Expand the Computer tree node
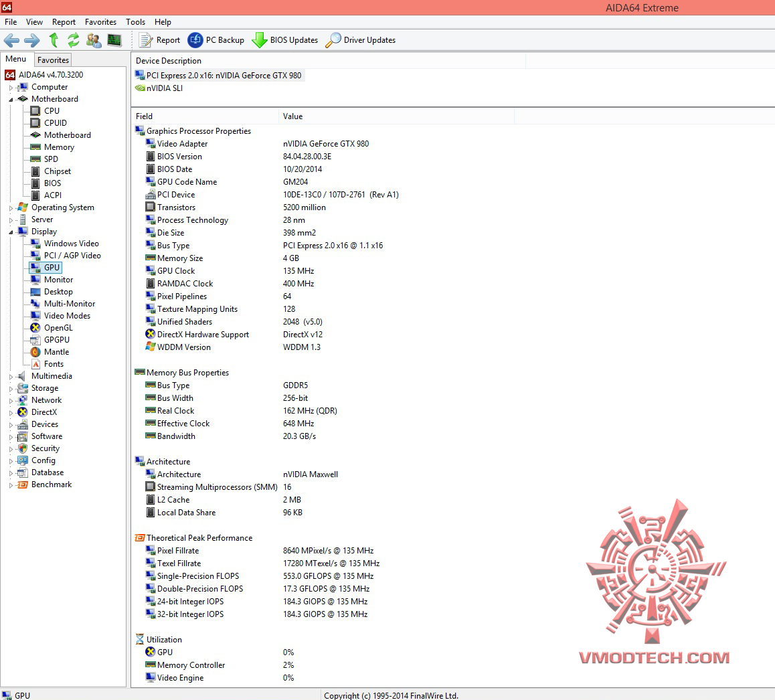Screen dimensions: 775x700 pos(11,88)
